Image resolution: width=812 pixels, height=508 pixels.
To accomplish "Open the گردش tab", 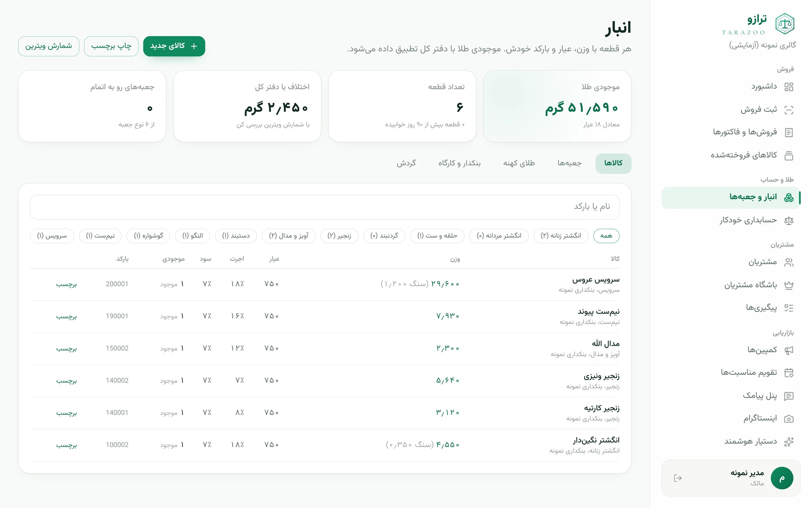I will (x=406, y=163).
